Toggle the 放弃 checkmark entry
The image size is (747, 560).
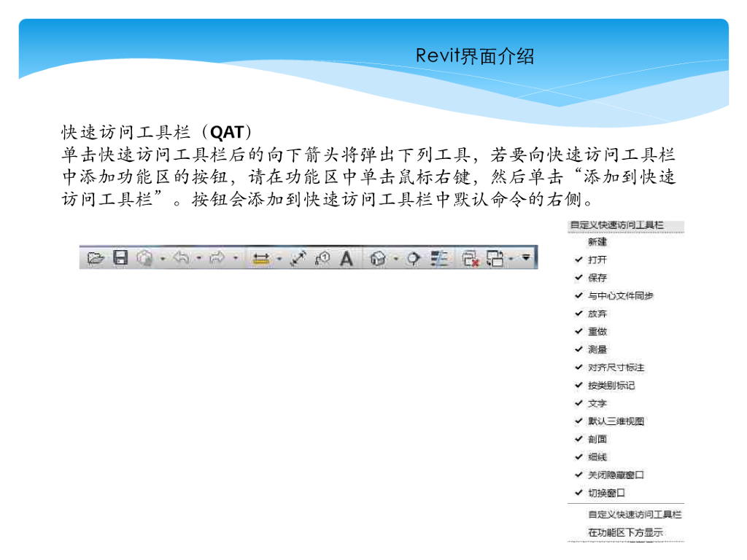[591, 314]
